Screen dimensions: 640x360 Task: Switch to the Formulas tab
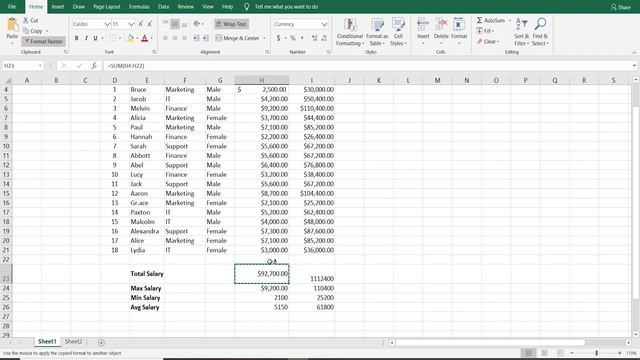click(139, 7)
